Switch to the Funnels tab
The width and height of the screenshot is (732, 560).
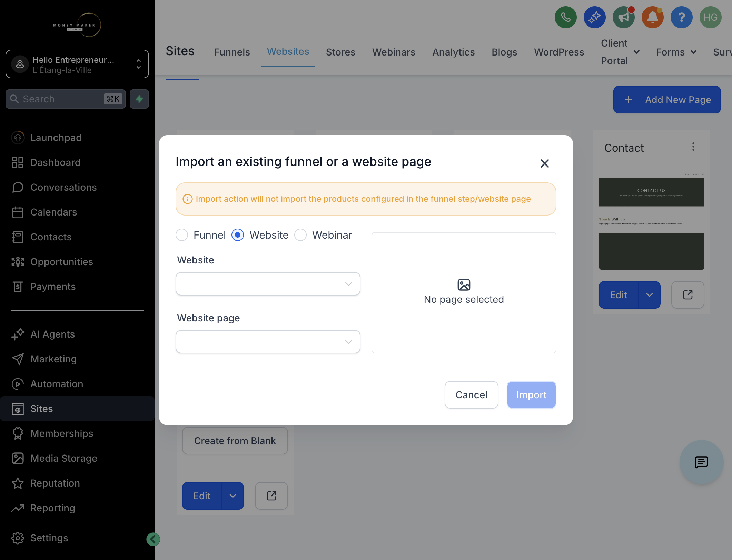232,52
